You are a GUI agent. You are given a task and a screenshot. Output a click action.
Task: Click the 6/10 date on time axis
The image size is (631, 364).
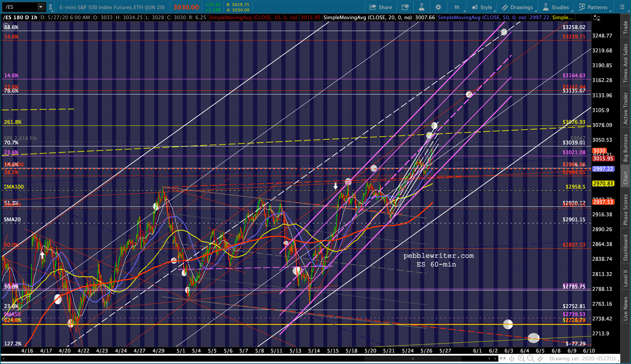click(589, 351)
